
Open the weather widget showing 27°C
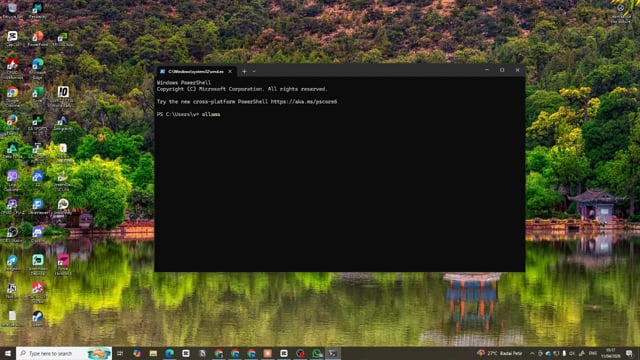(500, 353)
